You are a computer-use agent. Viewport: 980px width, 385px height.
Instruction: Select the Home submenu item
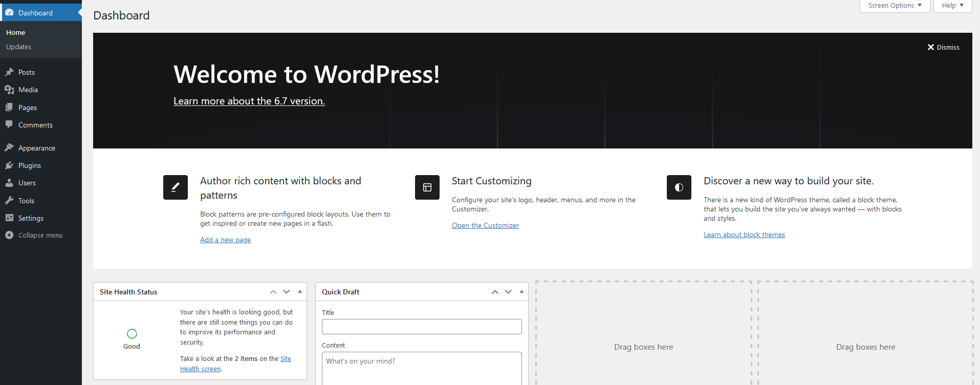[15, 32]
